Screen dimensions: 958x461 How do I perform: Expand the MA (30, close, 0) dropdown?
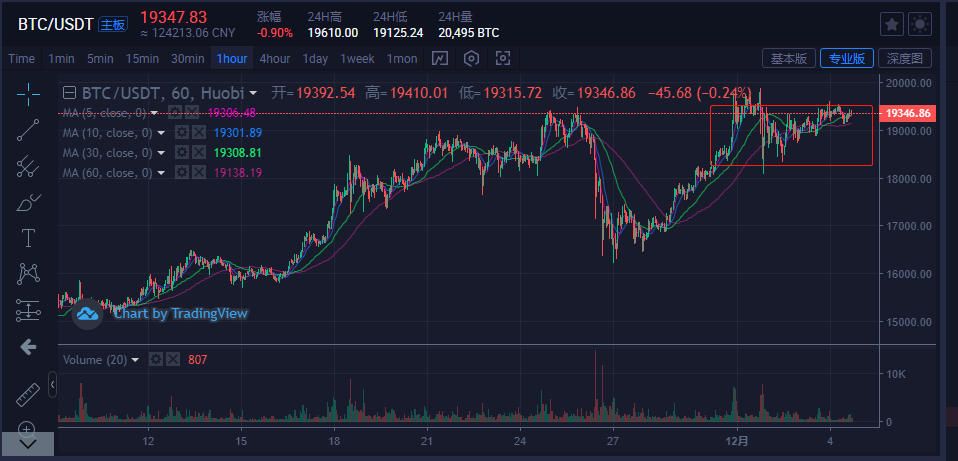coord(161,153)
